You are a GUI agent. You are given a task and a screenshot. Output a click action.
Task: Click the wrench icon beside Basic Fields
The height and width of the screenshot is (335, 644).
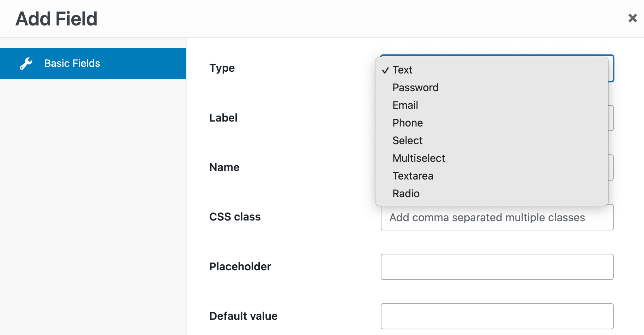26,64
